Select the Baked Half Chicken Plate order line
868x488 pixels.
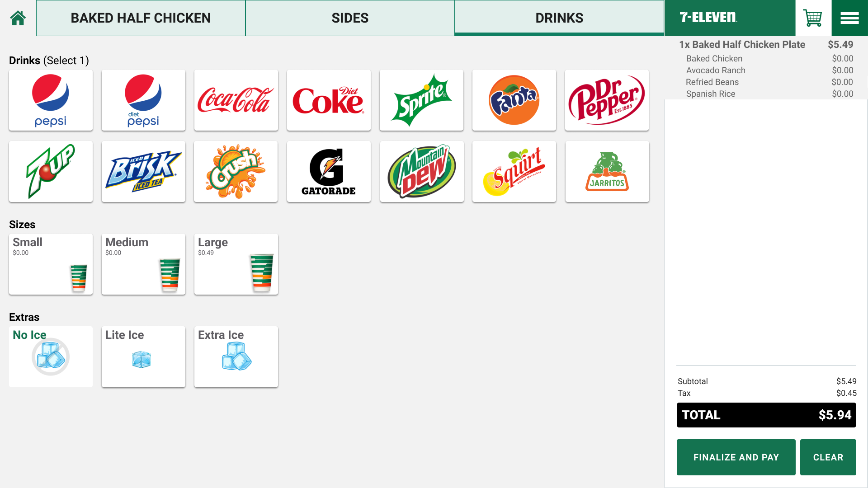pos(766,45)
